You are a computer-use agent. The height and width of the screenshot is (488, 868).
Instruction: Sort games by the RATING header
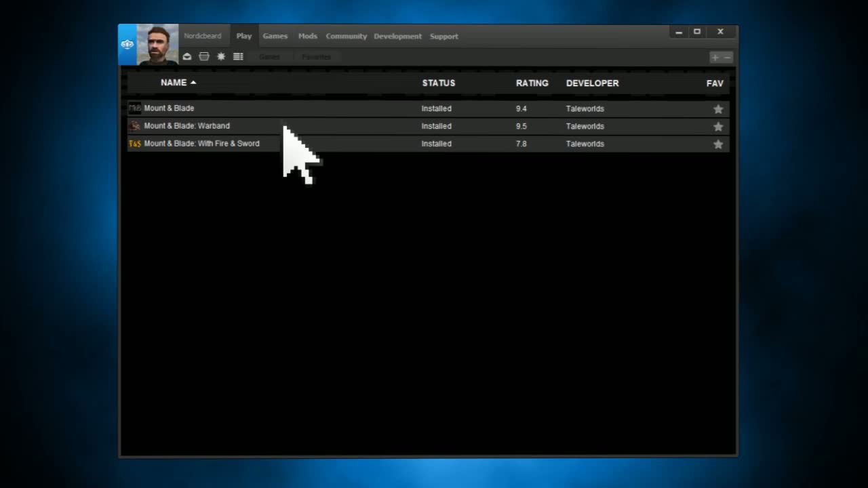532,83
